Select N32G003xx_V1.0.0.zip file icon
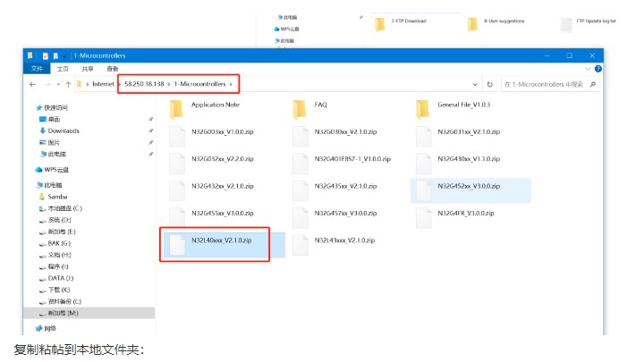644x362 pixels. click(177, 136)
